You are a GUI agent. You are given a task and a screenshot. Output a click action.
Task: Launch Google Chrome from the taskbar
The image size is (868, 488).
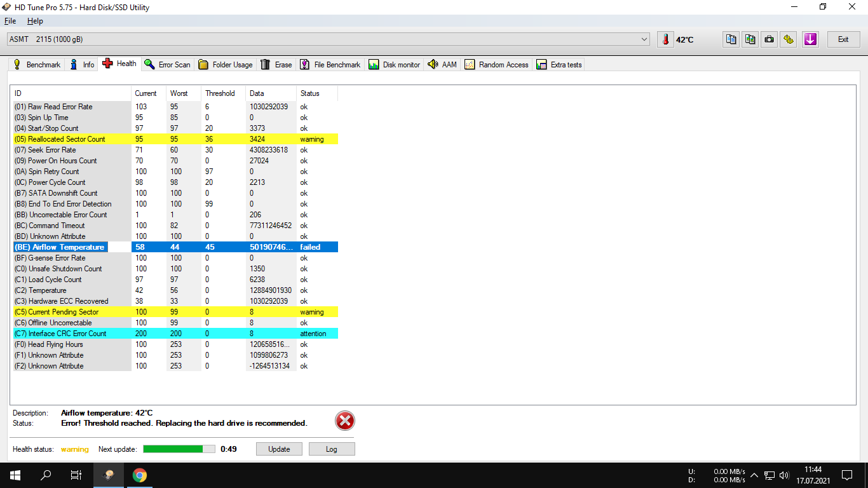click(140, 475)
